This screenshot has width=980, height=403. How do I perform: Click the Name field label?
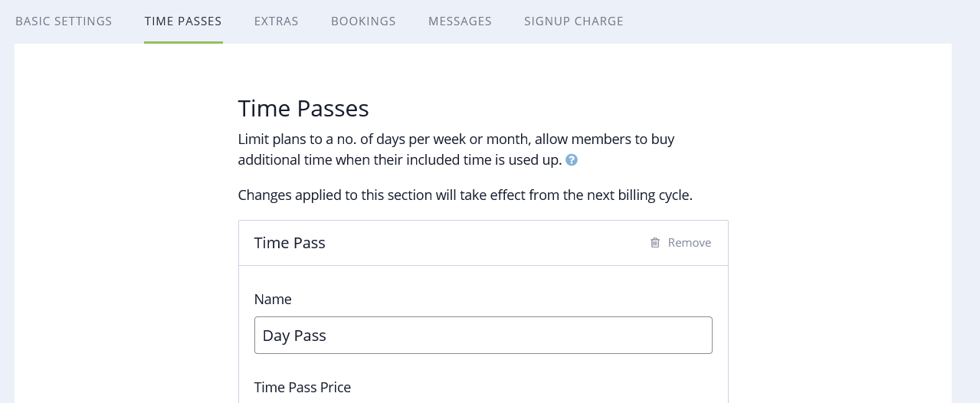[273, 300]
